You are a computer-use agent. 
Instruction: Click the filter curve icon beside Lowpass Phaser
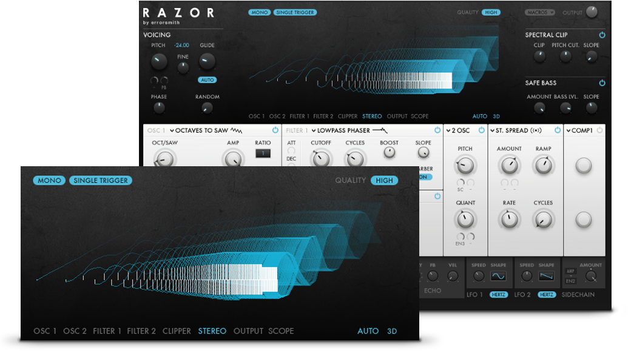[x=380, y=130]
